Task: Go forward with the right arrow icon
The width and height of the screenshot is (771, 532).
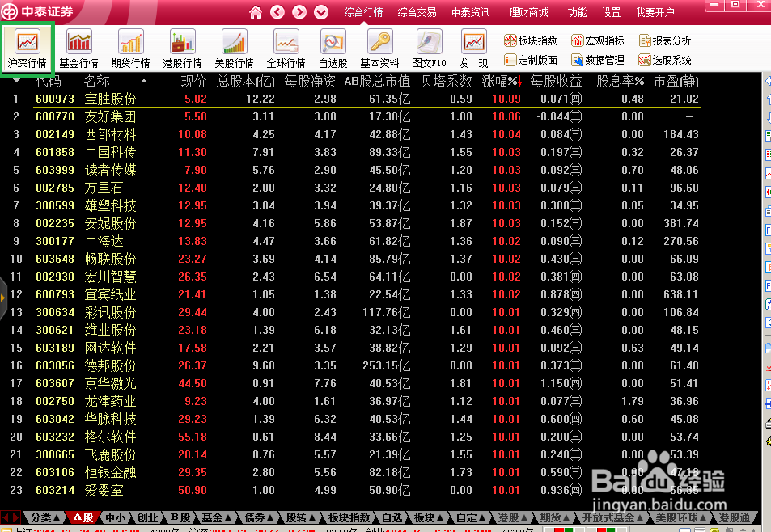Action: pos(299,12)
